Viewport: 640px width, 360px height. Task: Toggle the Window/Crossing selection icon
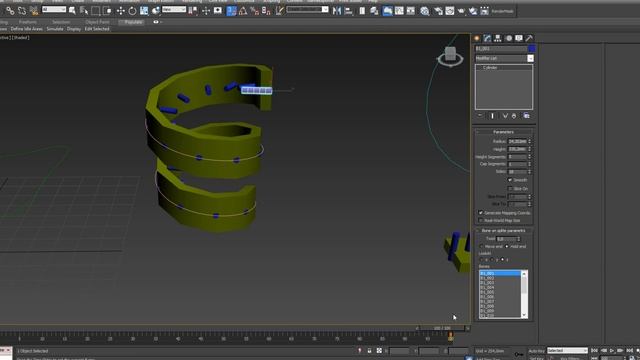click(108, 11)
